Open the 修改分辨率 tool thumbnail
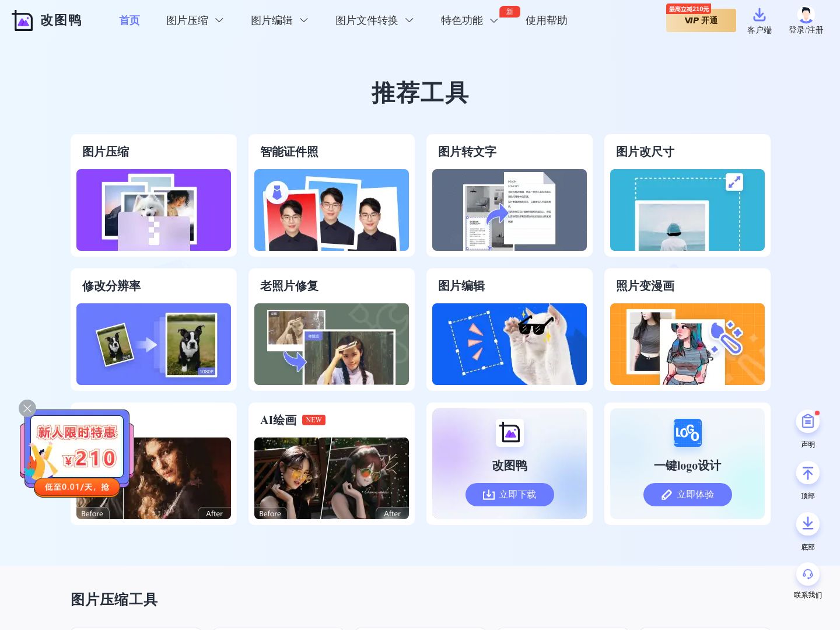This screenshot has height=630, width=840. click(153, 344)
